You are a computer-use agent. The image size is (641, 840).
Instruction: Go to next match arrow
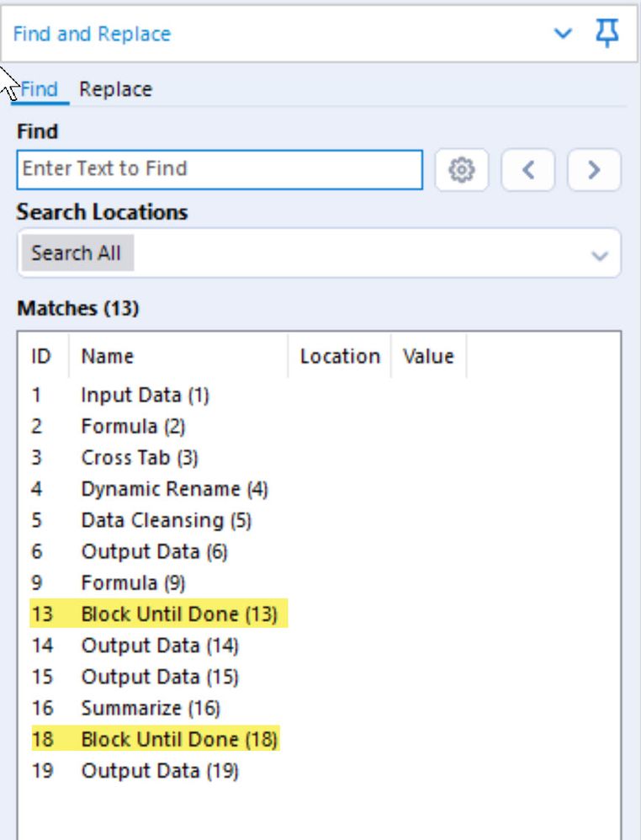594,170
